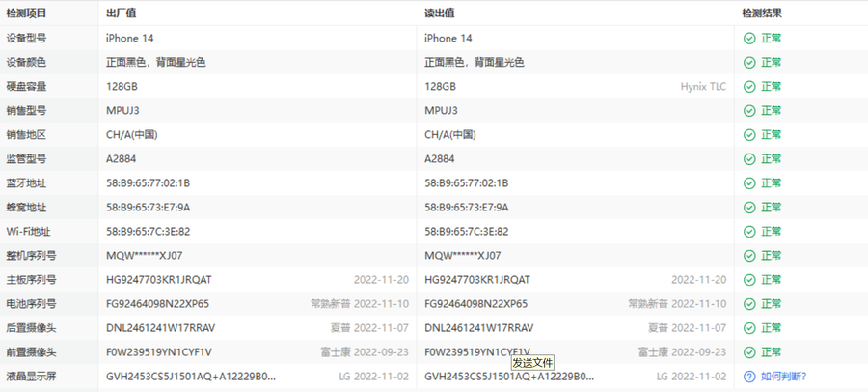Screen dimensions: 868x392
Task: Click factory Bluetooth address 58:B9:65:77:02:1B
Action: coord(148,183)
